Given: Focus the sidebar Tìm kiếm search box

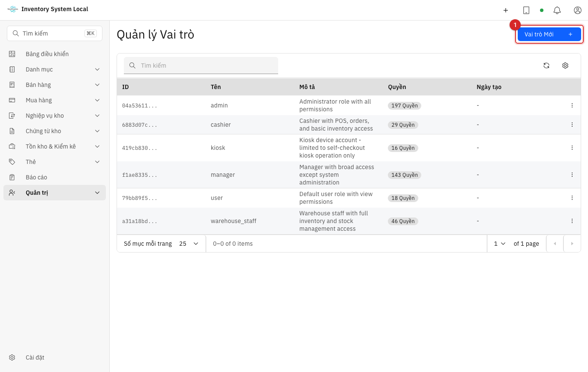Looking at the screenshot, I should click(54, 33).
